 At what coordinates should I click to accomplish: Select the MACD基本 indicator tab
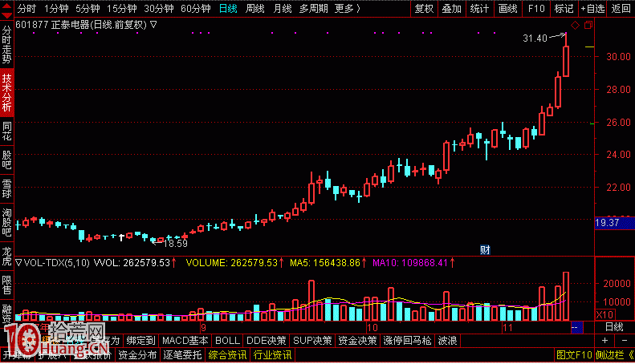point(185,341)
